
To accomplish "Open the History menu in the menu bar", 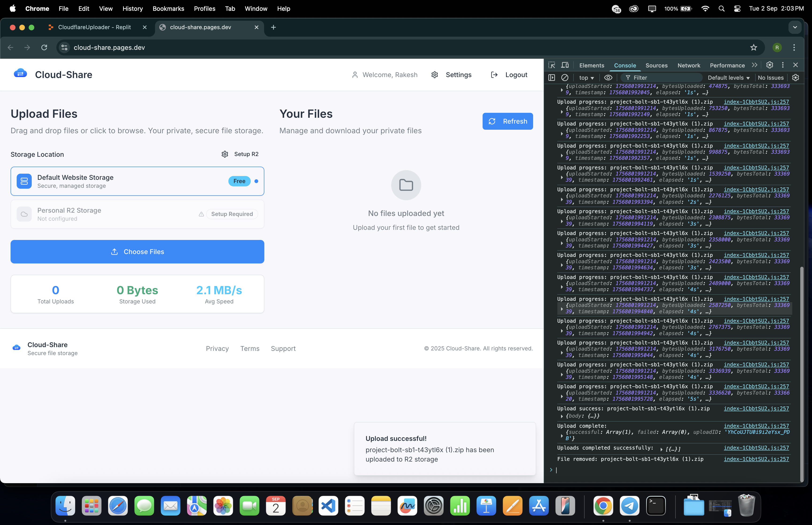I will [x=133, y=8].
